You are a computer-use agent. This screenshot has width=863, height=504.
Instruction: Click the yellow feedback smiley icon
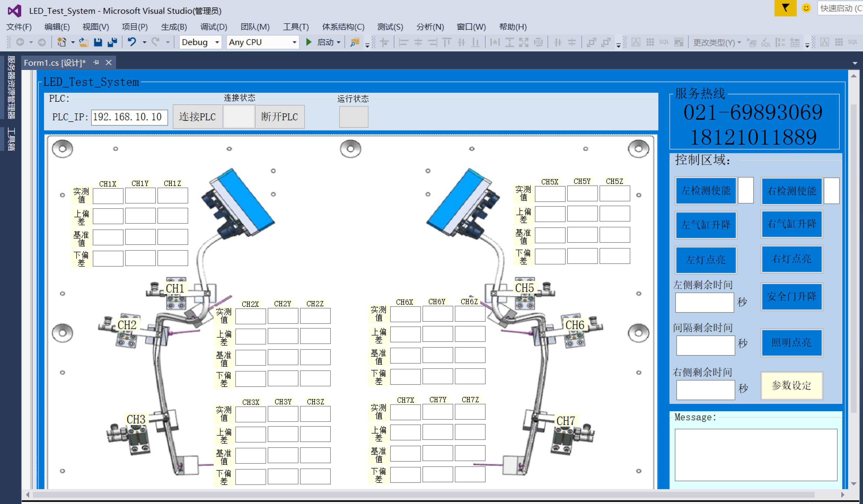[806, 8]
